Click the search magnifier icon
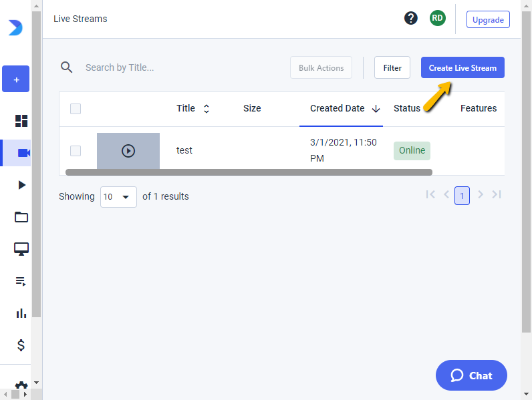The width and height of the screenshot is (532, 400). coord(67,67)
